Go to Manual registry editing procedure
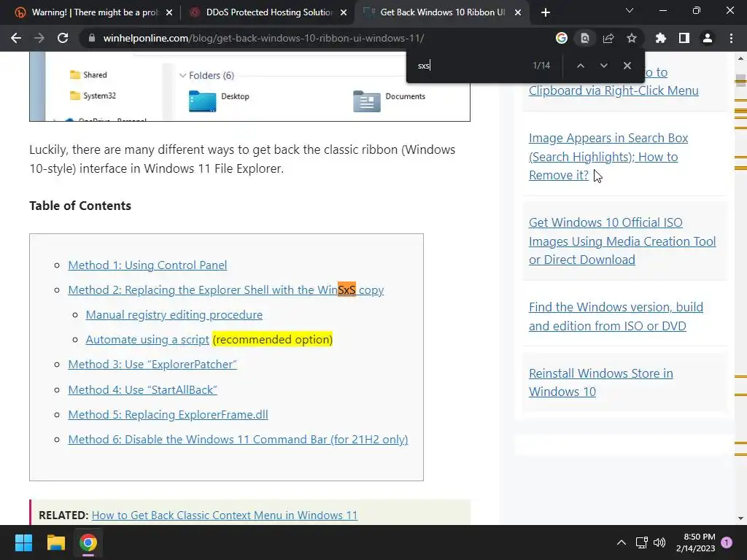Screen dimensions: 747x560 [174, 315]
